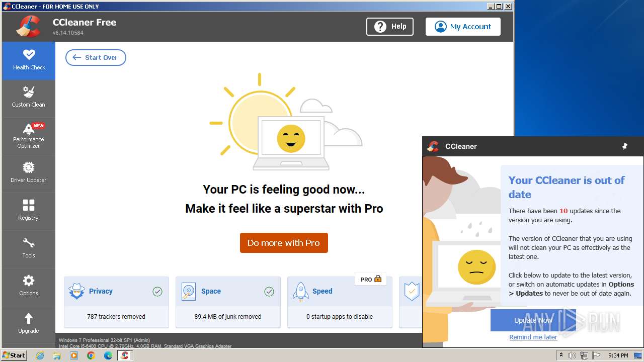
Task: Click the taskbar clock 9:34 PM
Action: (618, 355)
